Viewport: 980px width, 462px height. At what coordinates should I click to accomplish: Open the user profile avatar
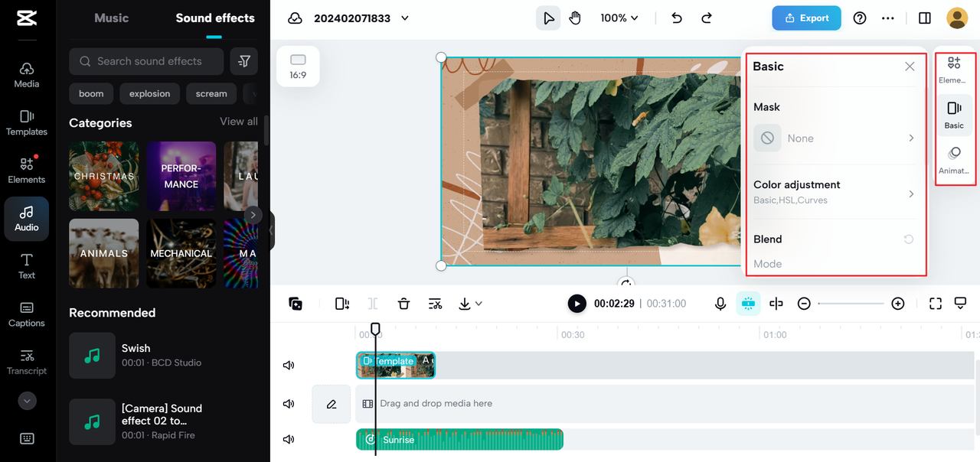(x=957, y=18)
